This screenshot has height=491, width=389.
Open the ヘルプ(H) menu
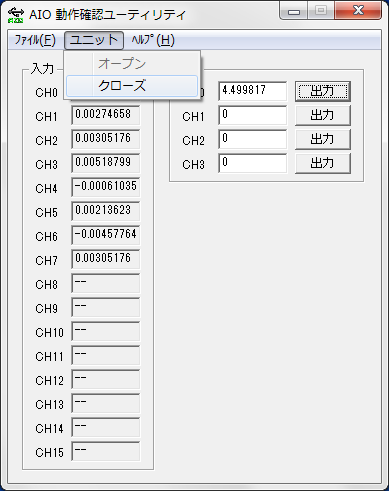[x=153, y=40]
